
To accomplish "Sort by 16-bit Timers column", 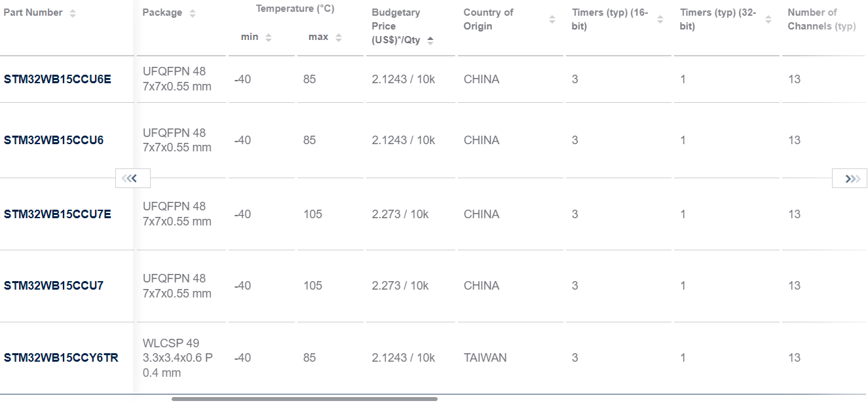I will (x=660, y=20).
